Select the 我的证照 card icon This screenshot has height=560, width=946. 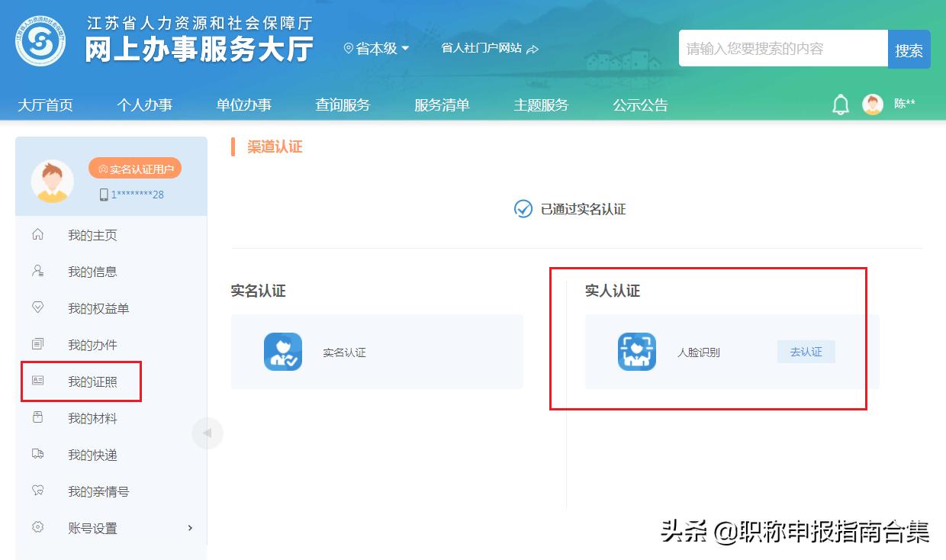point(38,381)
